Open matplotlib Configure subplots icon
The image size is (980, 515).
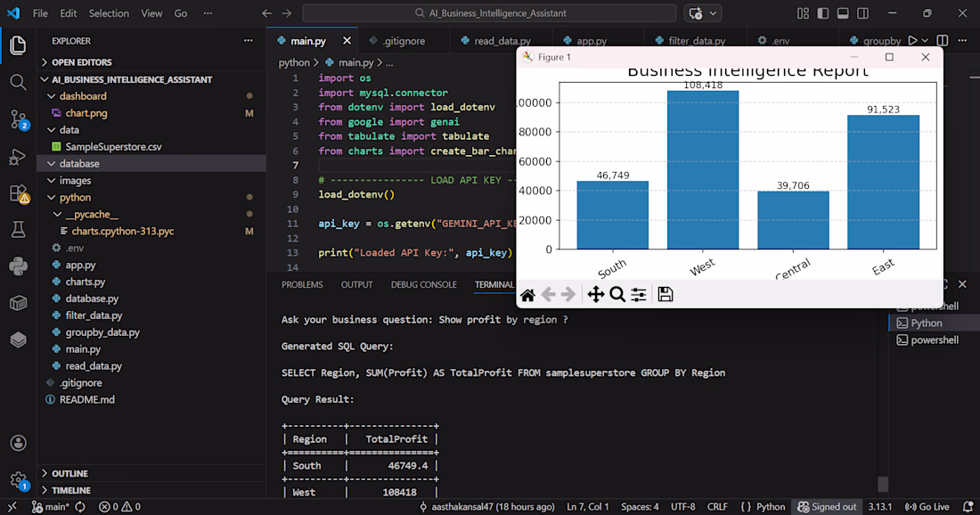pyautogui.click(x=638, y=294)
